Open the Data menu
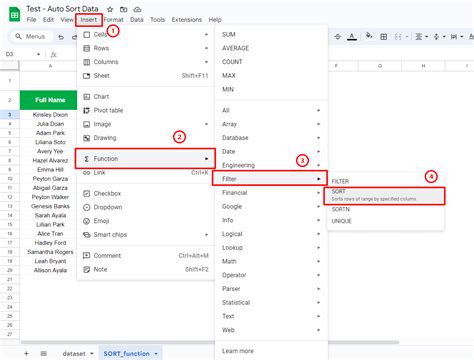This screenshot has height=360, width=474. 137,20
